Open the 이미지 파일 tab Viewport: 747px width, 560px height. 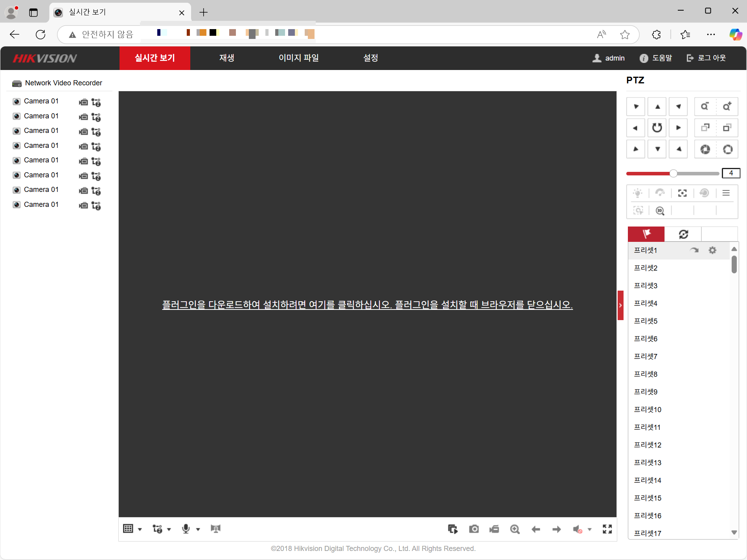pos(299,58)
